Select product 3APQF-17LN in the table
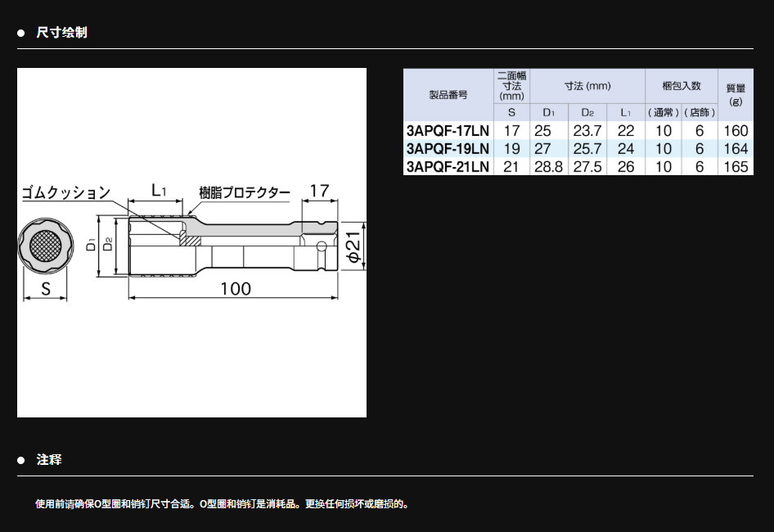 448,131
